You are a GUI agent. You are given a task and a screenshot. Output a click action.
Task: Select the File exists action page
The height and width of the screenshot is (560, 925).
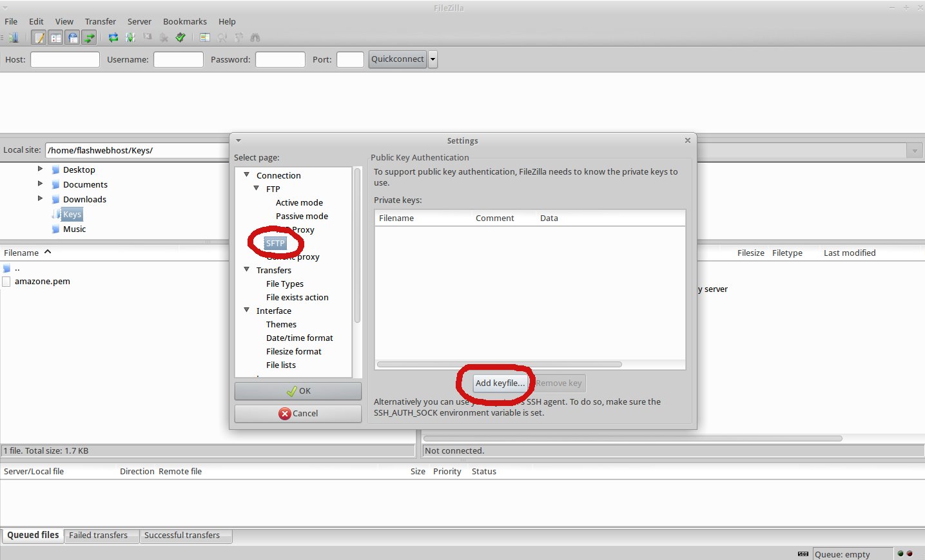(x=297, y=297)
